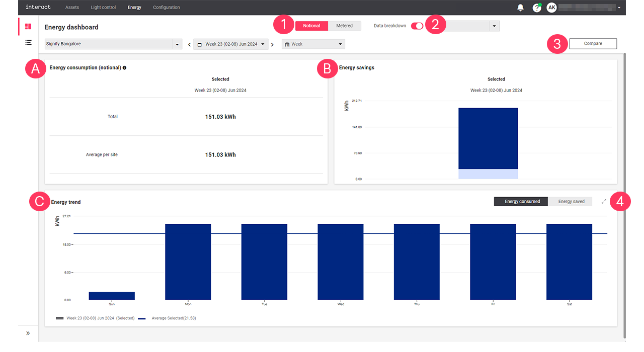
Task: Open the list view icon in left sidebar
Action: coord(28,42)
